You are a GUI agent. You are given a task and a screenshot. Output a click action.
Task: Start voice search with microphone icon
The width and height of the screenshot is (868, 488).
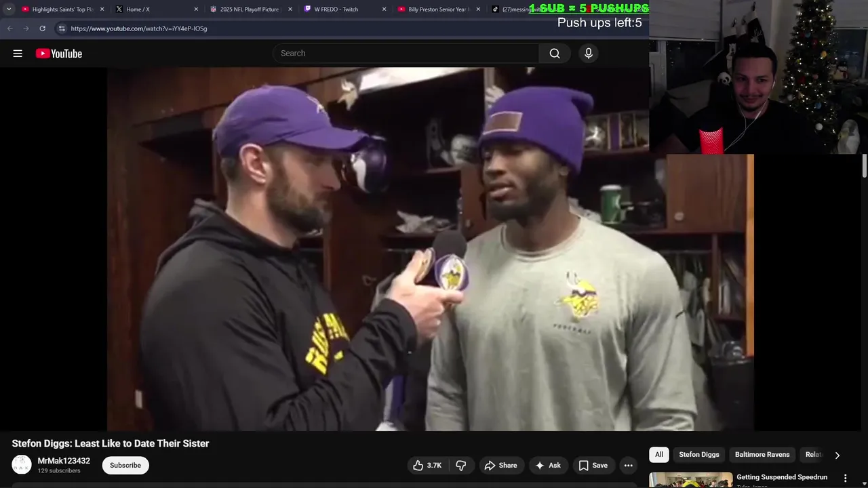589,54
